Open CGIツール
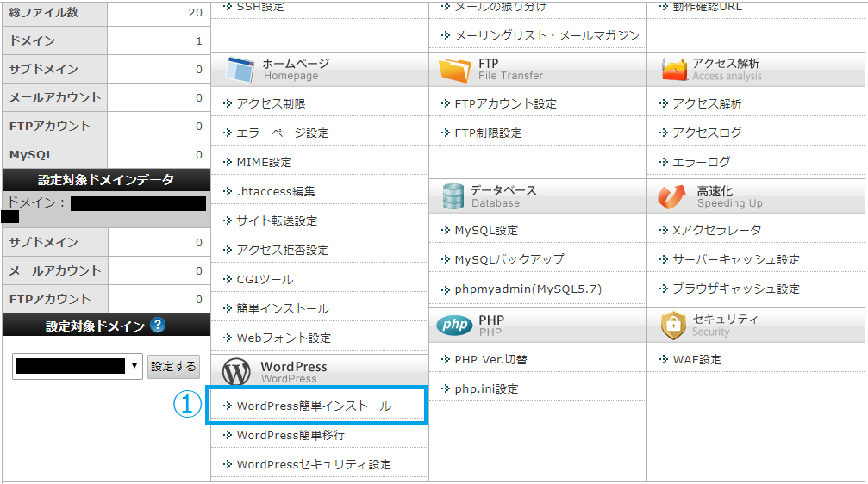Viewport: 868px width, 484px height. click(265, 279)
